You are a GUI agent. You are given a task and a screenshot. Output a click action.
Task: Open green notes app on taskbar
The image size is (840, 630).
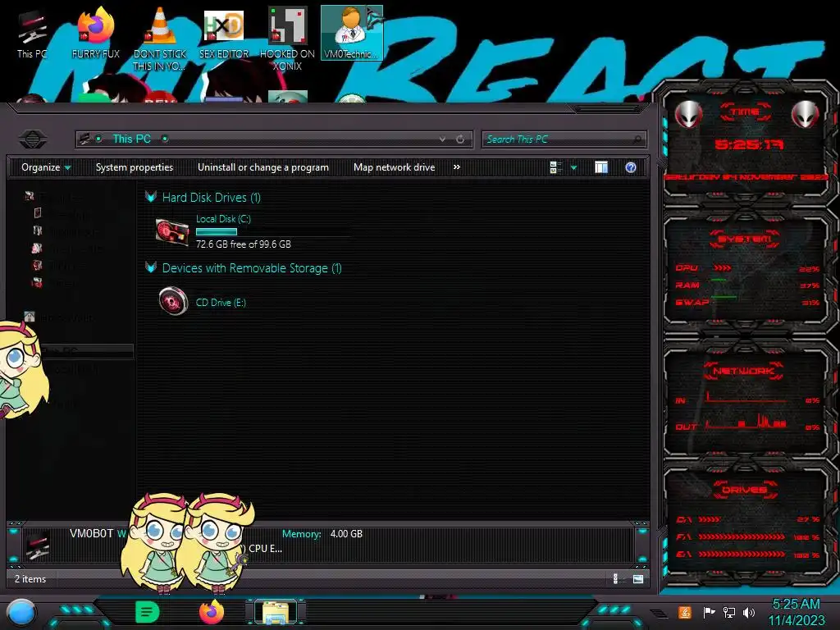point(147,612)
